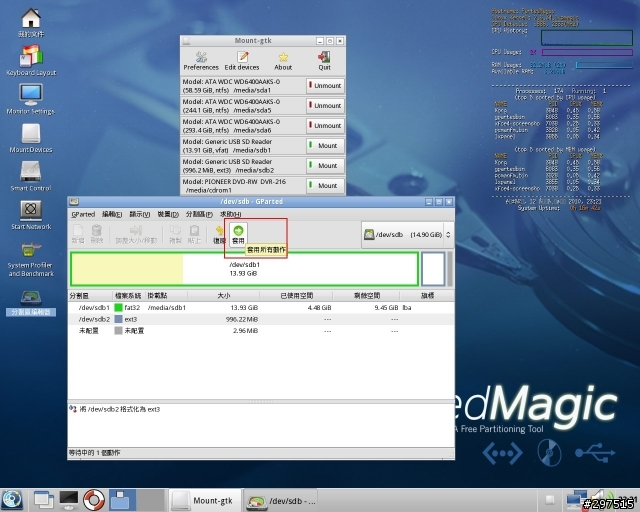Open the View (顯示) menu

(x=140, y=214)
